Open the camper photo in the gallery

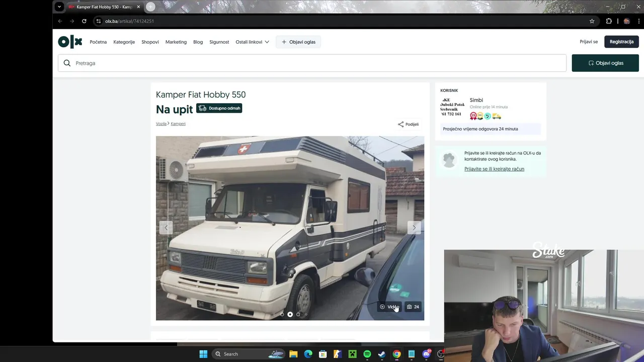290,228
